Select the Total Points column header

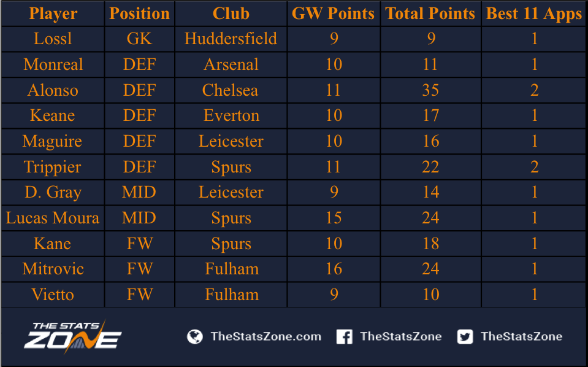coord(430,14)
